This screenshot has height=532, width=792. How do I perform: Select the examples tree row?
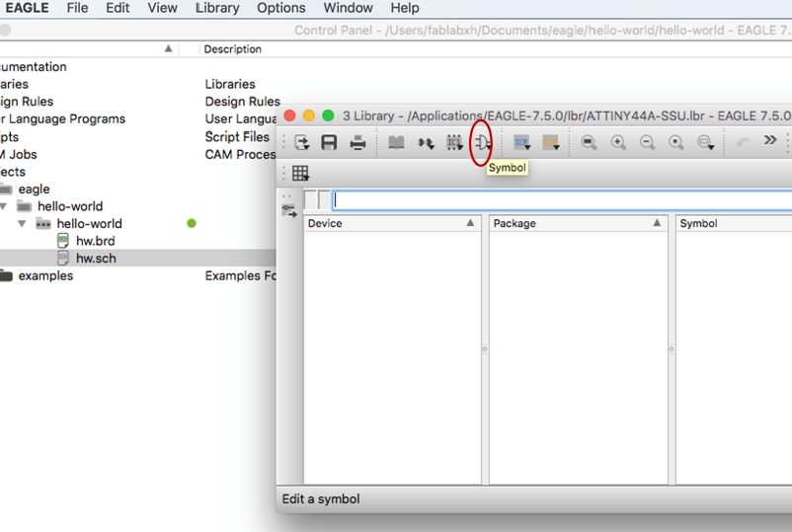pyautogui.click(x=45, y=275)
